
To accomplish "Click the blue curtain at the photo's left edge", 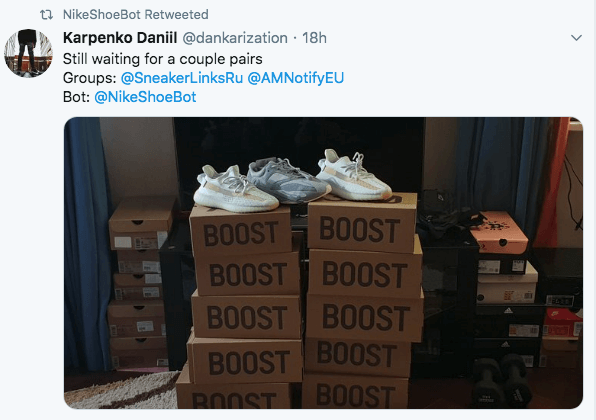I will [84, 243].
